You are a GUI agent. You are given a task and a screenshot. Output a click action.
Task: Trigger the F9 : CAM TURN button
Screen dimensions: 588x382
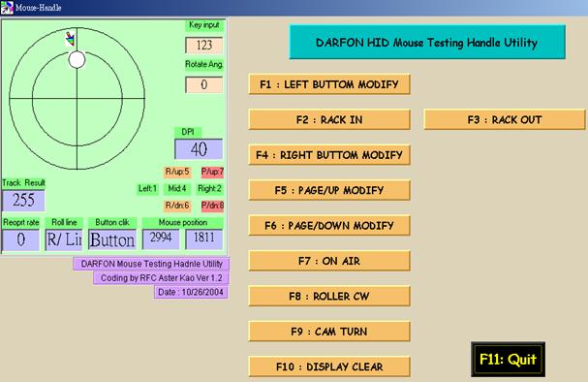pos(329,332)
